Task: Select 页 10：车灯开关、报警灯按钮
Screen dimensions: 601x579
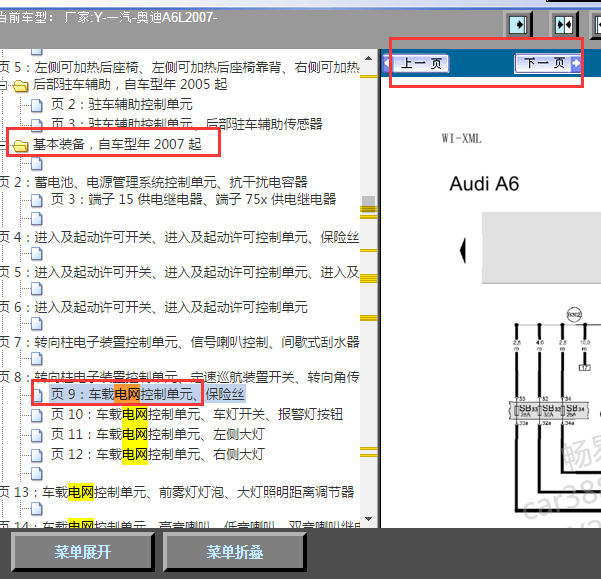Action: [x=197, y=414]
